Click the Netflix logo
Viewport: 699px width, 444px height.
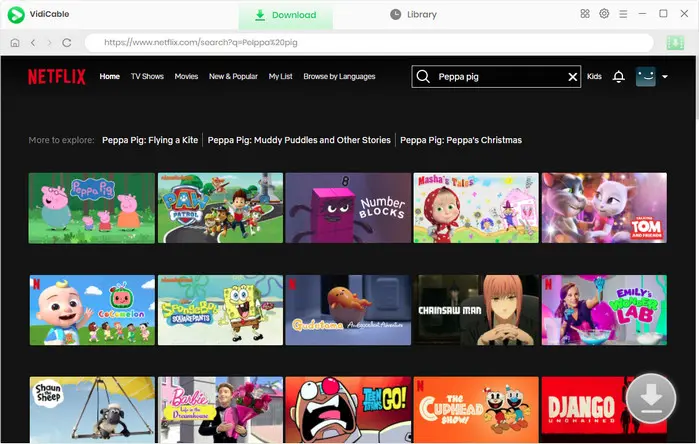tap(57, 77)
